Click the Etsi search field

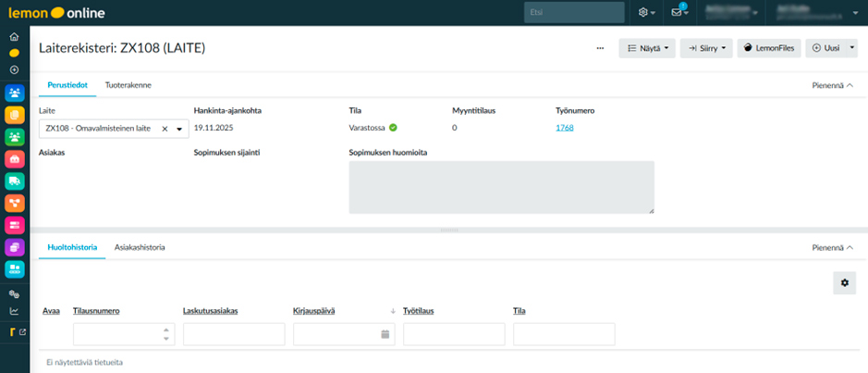click(573, 13)
